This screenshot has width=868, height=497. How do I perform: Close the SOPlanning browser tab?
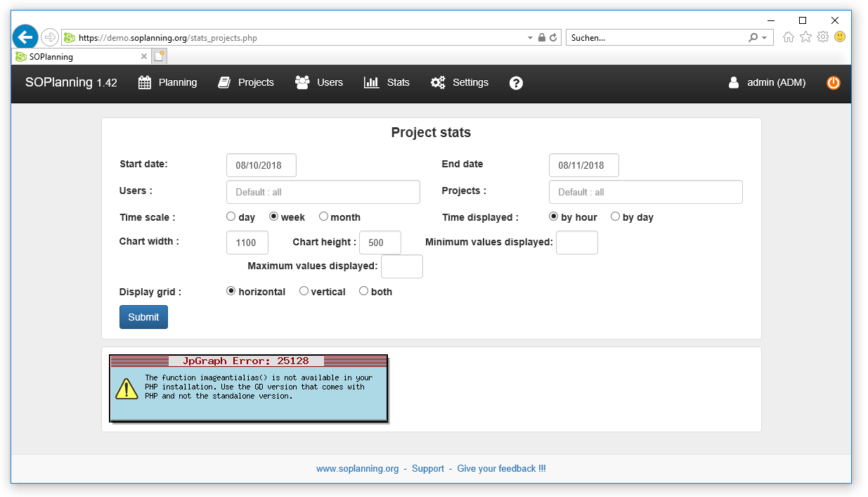click(x=144, y=56)
